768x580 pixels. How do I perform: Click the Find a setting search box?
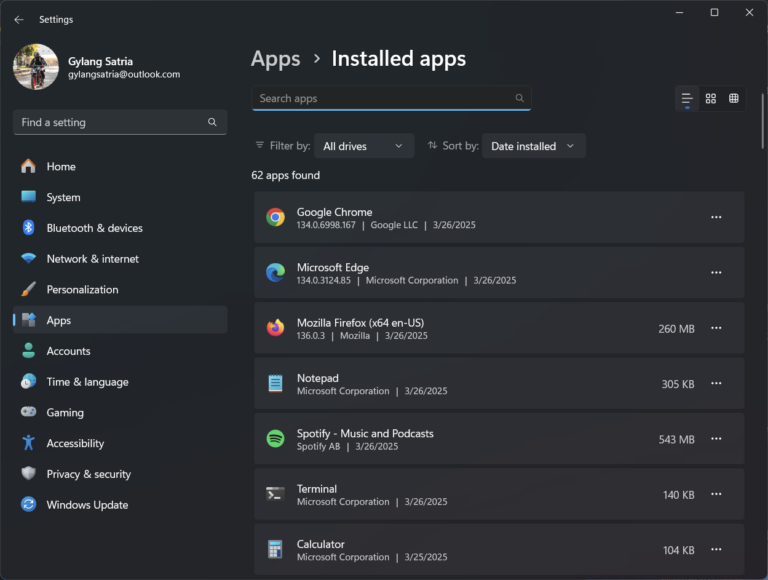(x=110, y=122)
